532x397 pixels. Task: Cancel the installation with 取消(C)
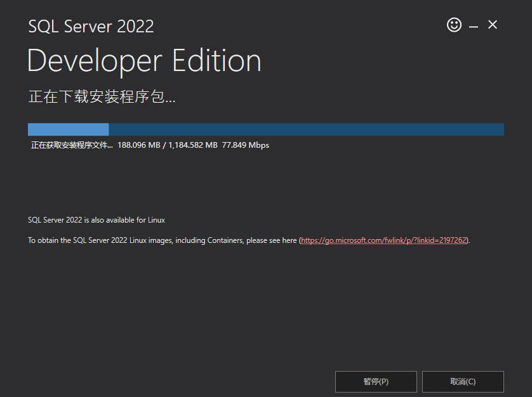(463, 381)
